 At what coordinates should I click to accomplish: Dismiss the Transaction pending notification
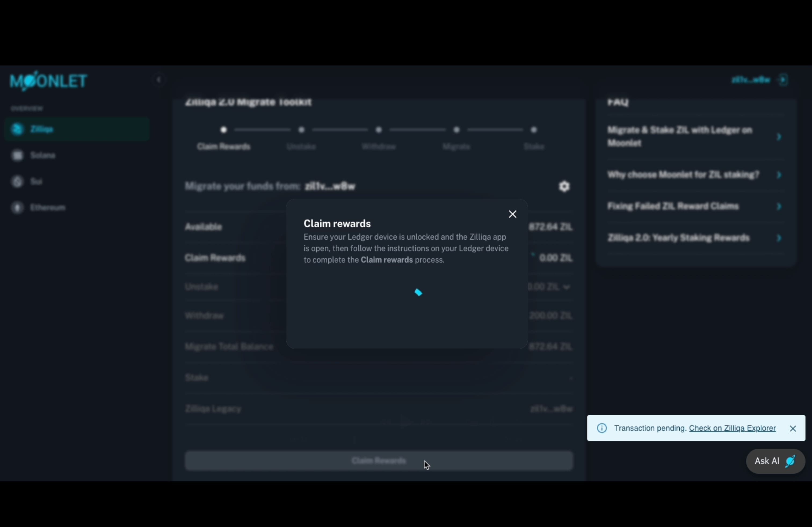coord(793,429)
